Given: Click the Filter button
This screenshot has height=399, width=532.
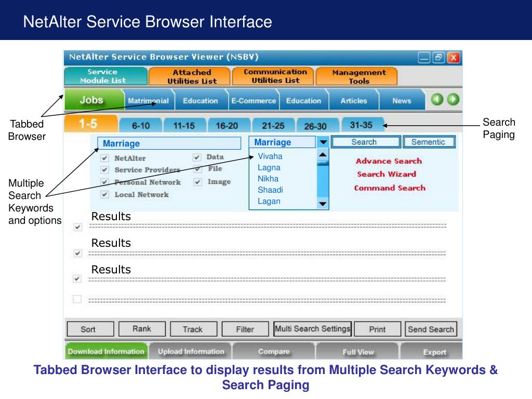Looking at the screenshot, I should [x=245, y=329].
